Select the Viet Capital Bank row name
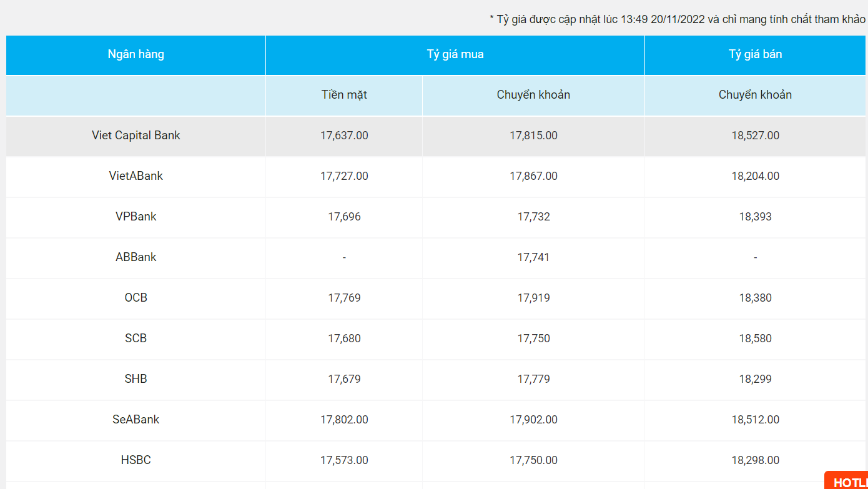 point(136,136)
